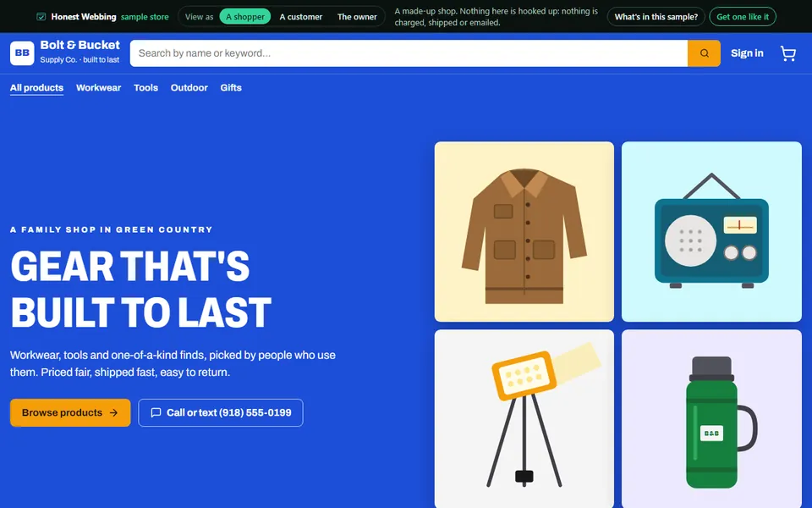Click the "Supply Co. · built to last" tagline

click(80, 59)
